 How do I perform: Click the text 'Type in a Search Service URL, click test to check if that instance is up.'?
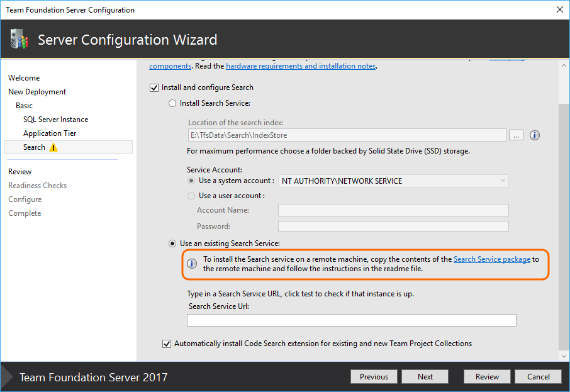[300, 294]
